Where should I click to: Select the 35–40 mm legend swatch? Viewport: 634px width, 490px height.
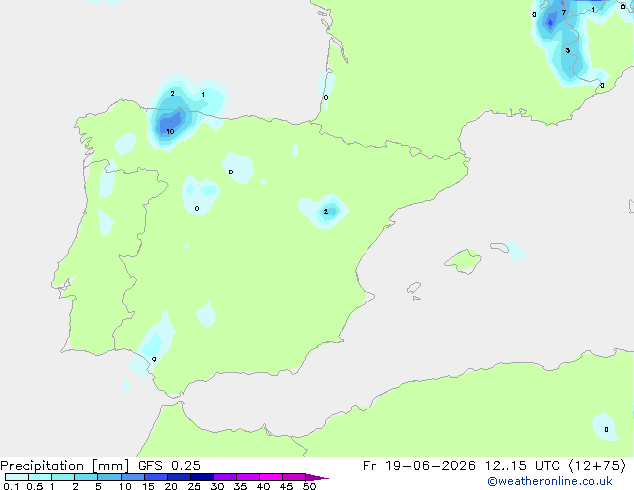coord(248,477)
